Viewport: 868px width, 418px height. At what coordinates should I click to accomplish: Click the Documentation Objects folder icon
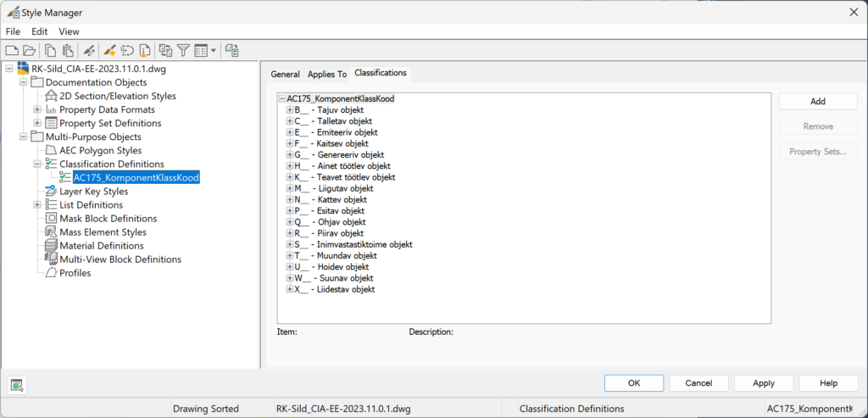37,82
